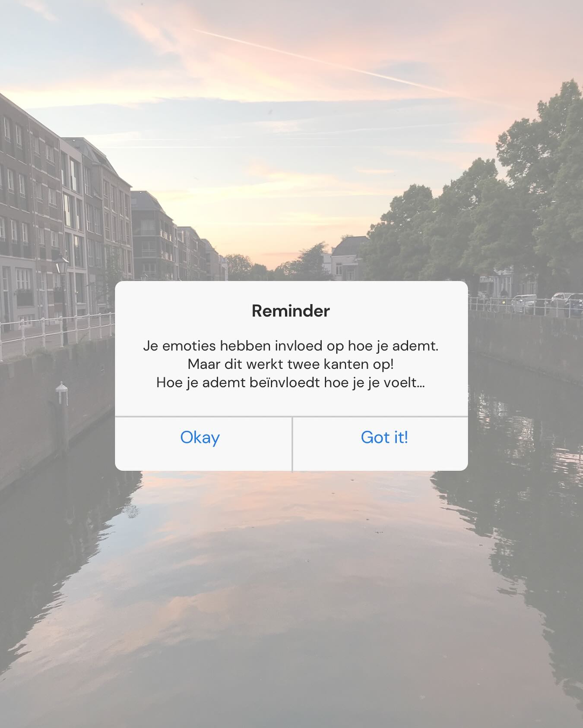The image size is (583, 728).
Task: Click the right canal wall beside the dialog
Action: coord(526,345)
